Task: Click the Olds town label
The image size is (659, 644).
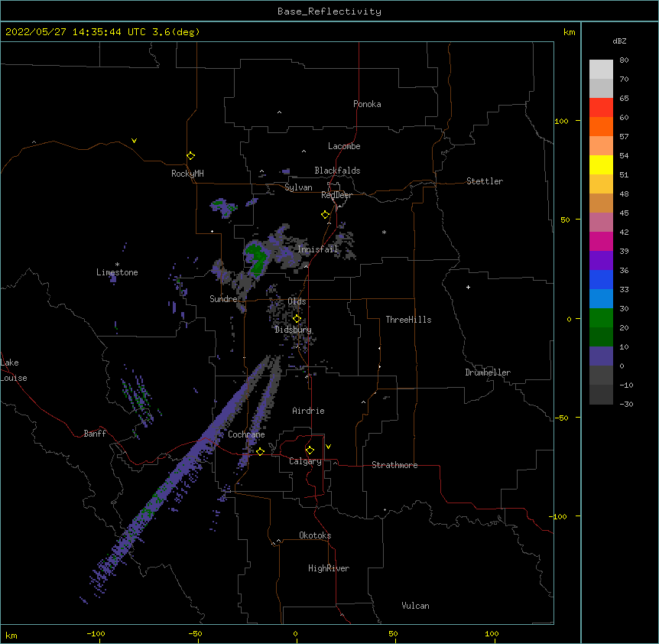Action: 297,301
